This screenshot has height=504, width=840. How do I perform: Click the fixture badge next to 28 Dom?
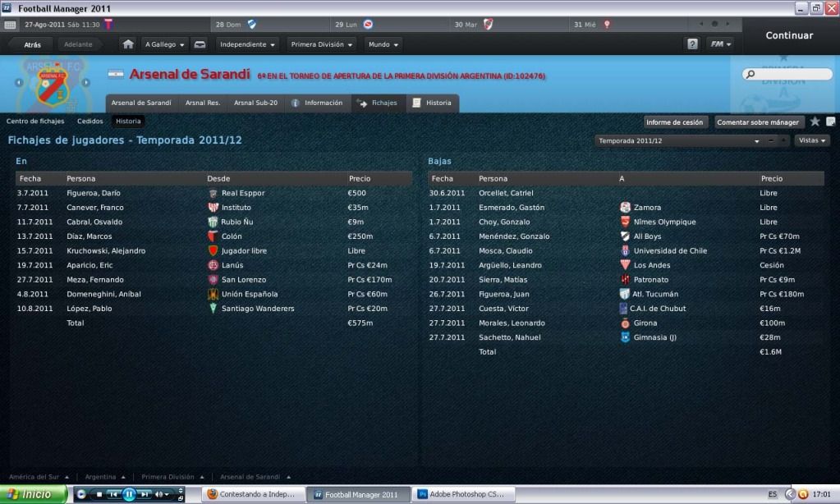click(x=251, y=25)
